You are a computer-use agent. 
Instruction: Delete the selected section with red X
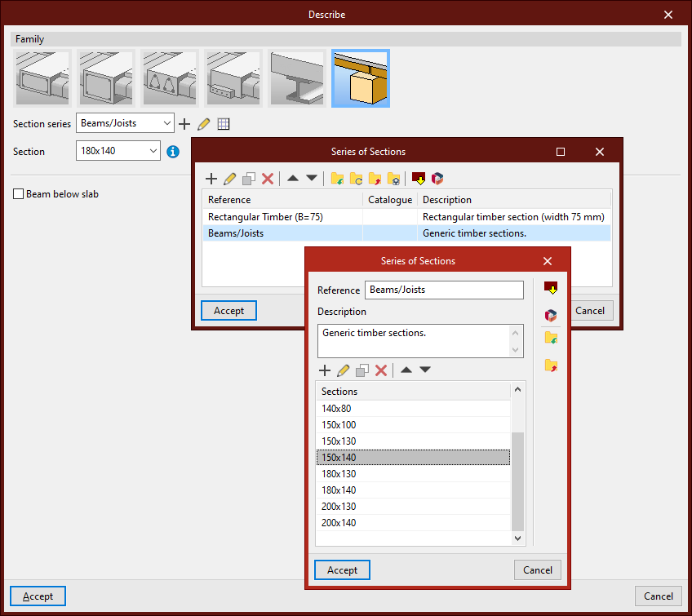tap(381, 370)
